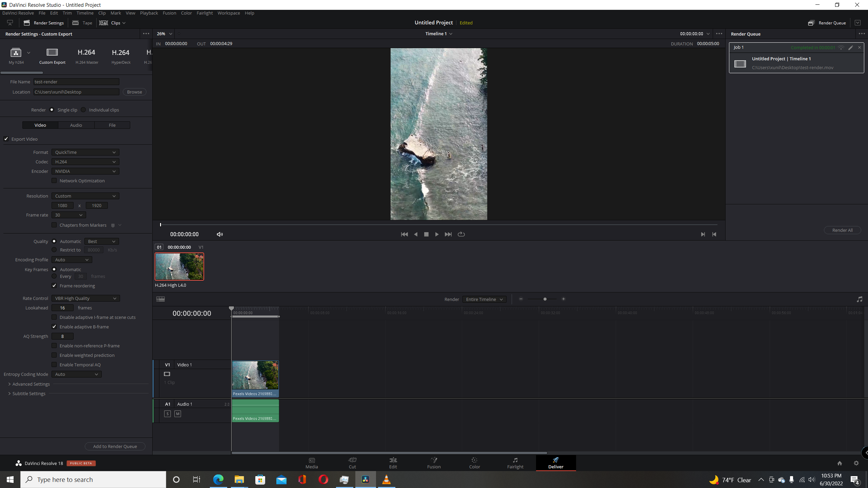Image resolution: width=868 pixels, height=488 pixels.
Task: Uncheck Frame reordering
Action: pos(54,286)
